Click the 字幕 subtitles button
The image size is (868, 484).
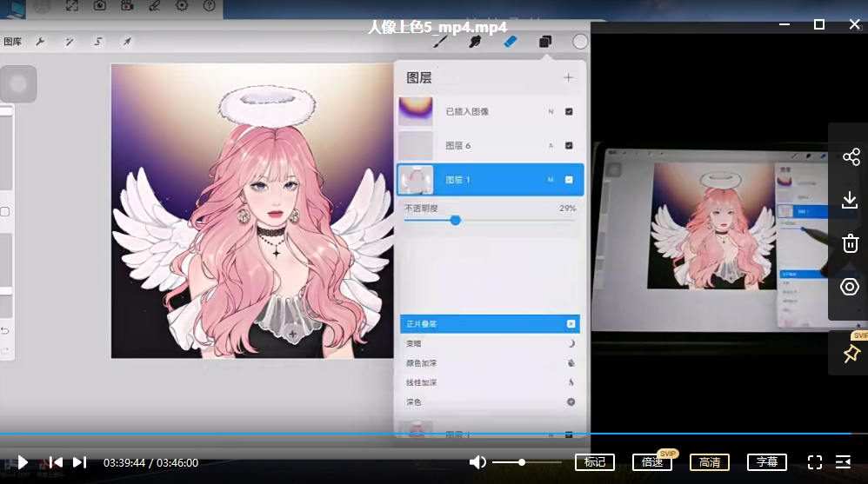click(767, 462)
